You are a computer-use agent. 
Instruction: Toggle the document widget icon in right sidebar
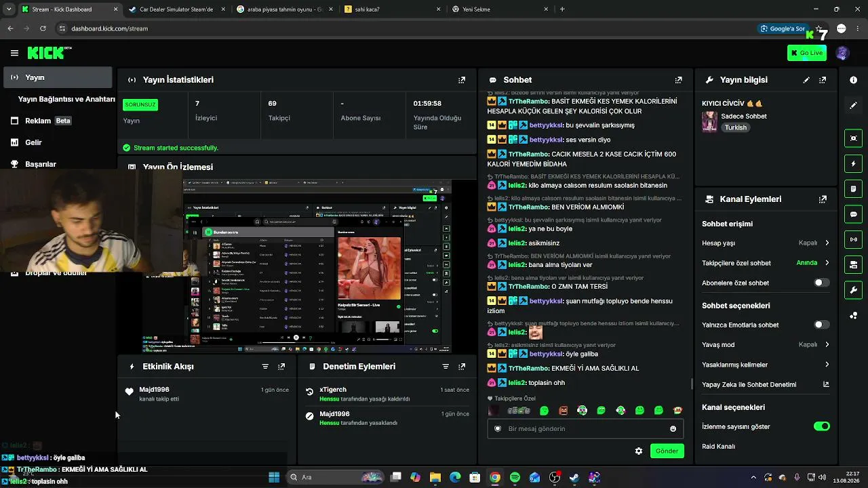coord(854,189)
